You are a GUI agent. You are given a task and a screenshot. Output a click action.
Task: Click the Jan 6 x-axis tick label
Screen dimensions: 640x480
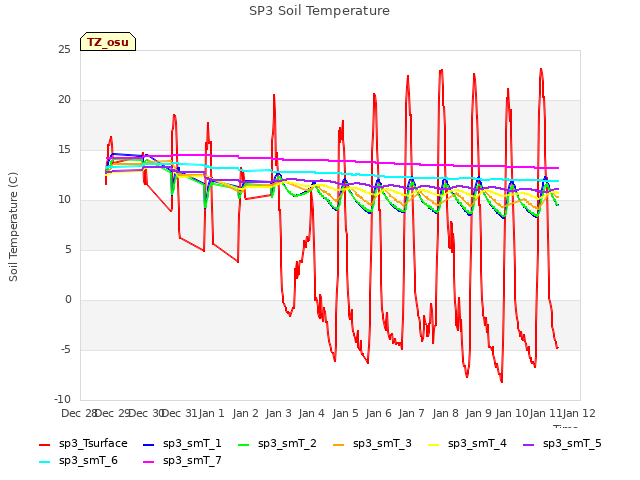(x=379, y=413)
